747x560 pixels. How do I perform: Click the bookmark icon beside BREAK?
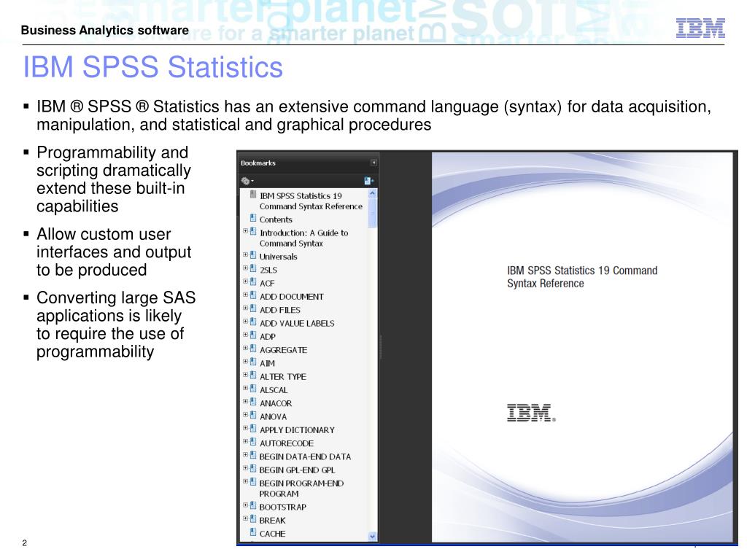click(x=253, y=519)
